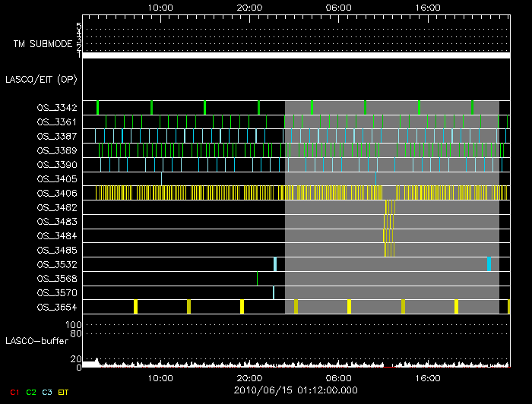Click the C3 legend entry
This screenshot has height=404, width=532.
point(47,391)
